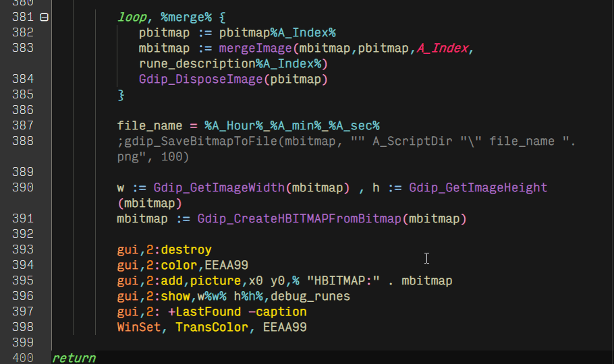Click 'Gdip_CreateHBITMAPFromBitmap' function name

300,218
